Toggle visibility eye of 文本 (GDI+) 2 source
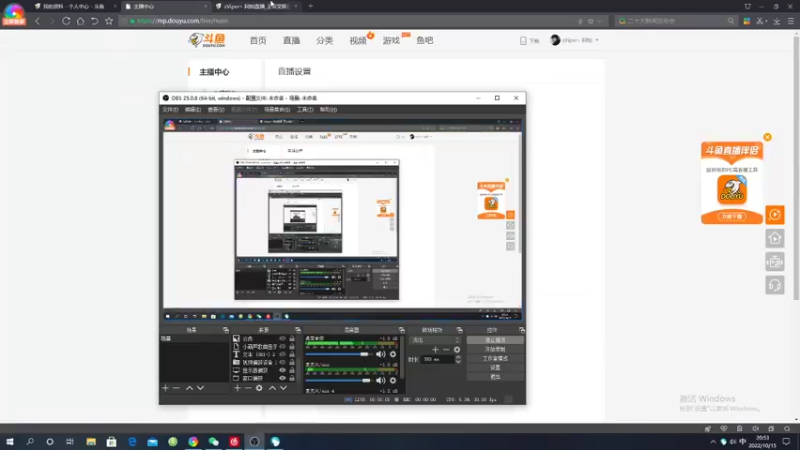Viewport: 800px width, 450px height. point(282,354)
